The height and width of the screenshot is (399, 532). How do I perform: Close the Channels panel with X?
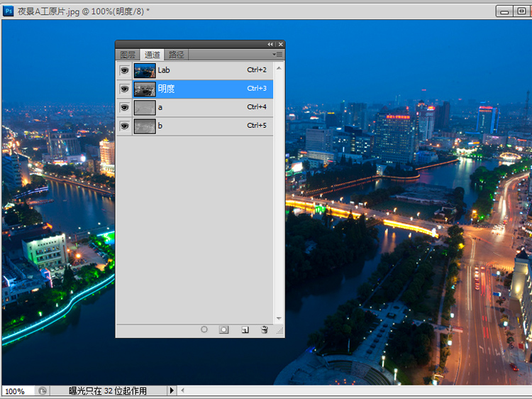pyautogui.click(x=280, y=44)
